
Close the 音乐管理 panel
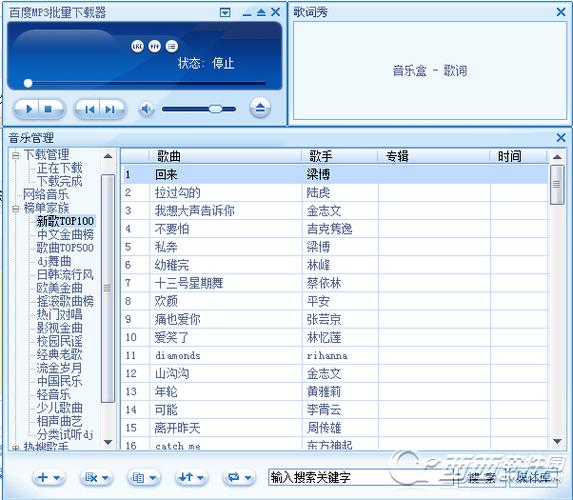coord(561,138)
